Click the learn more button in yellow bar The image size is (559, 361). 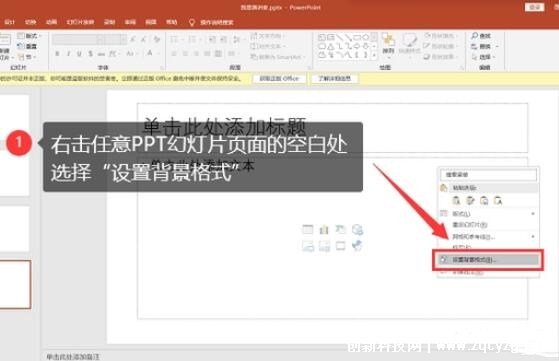335,78
